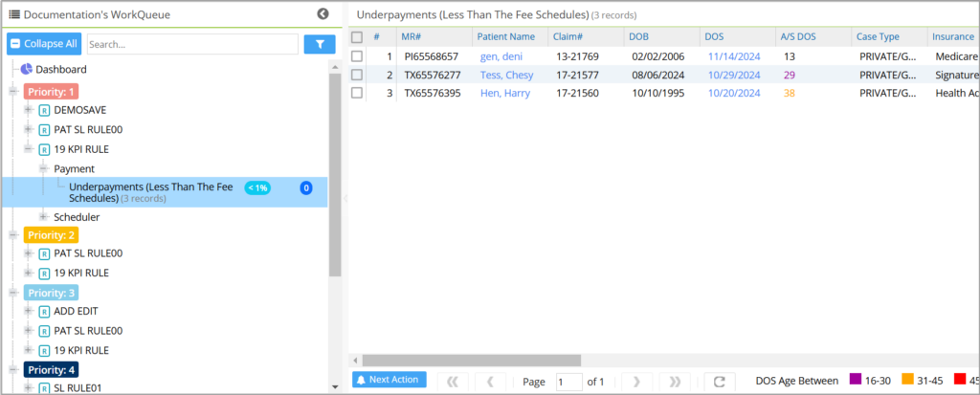Collapse the Priority: 4 group
Screen dimensions: 980x395
13,369
